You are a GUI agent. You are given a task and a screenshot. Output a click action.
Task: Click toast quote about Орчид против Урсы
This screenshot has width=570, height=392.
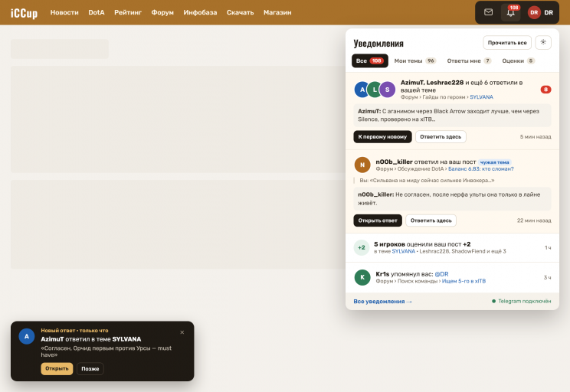click(x=106, y=351)
